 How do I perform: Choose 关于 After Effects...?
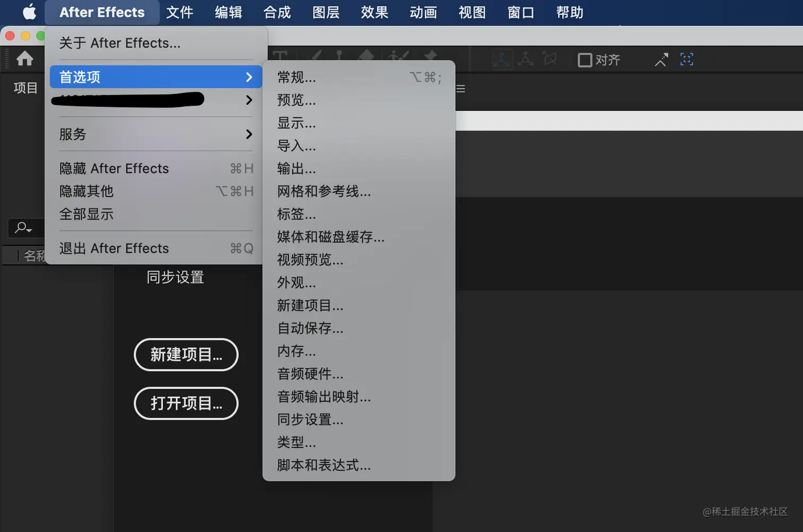pyautogui.click(x=156, y=43)
